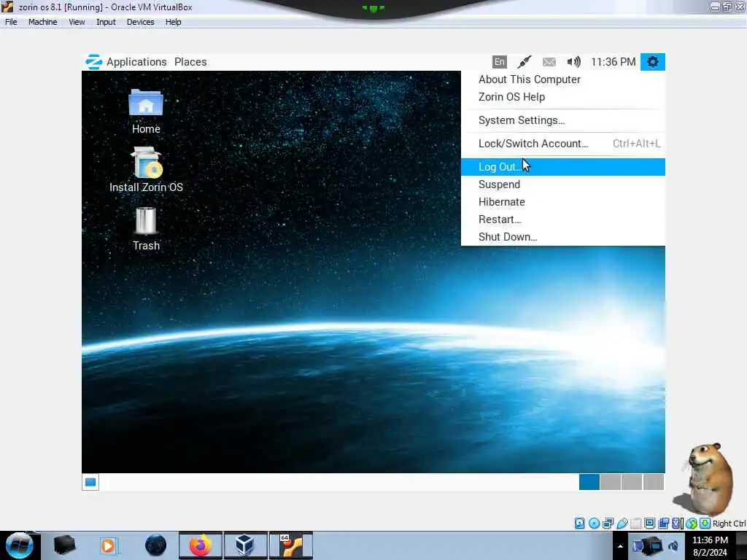Open VirtualBox Machine menu

(x=42, y=22)
